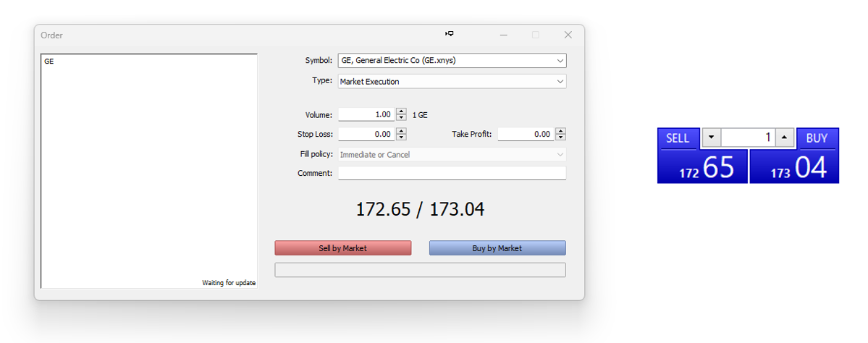Lower Take Profit with down arrow

tap(560, 137)
